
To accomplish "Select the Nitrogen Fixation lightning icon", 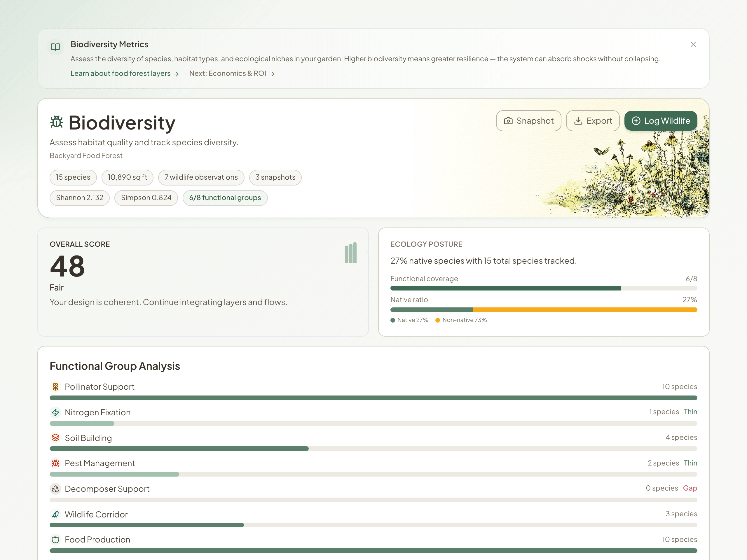I will pos(55,412).
